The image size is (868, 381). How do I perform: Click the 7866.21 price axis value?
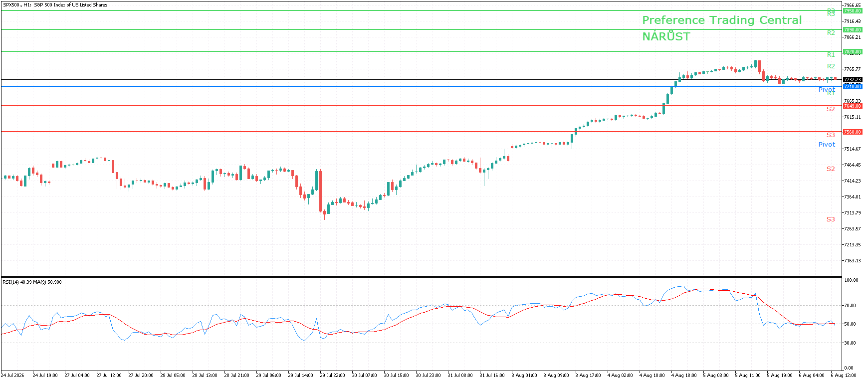click(x=852, y=37)
